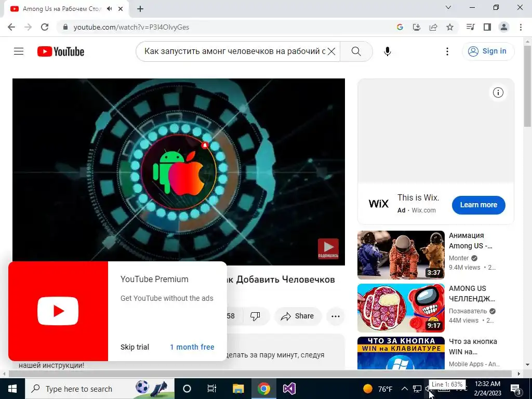
Task: Click install/download page icon in address bar
Action: (x=417, y=27)
